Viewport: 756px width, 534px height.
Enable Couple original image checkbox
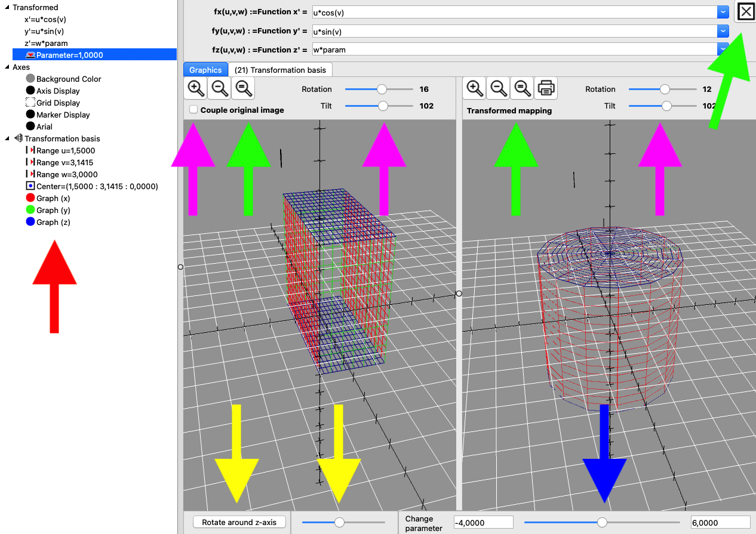193,110
